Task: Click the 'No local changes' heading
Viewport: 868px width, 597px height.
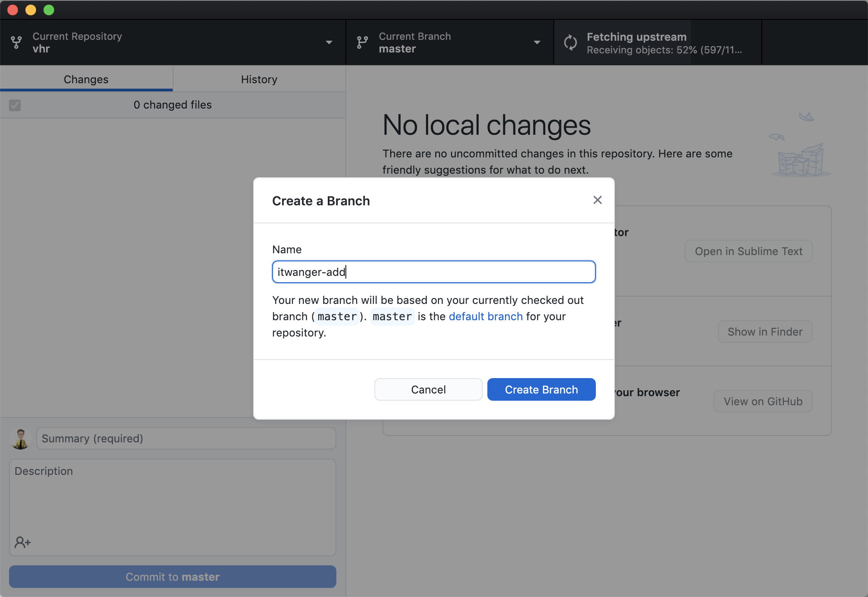Action: click(x=486, y=125)
